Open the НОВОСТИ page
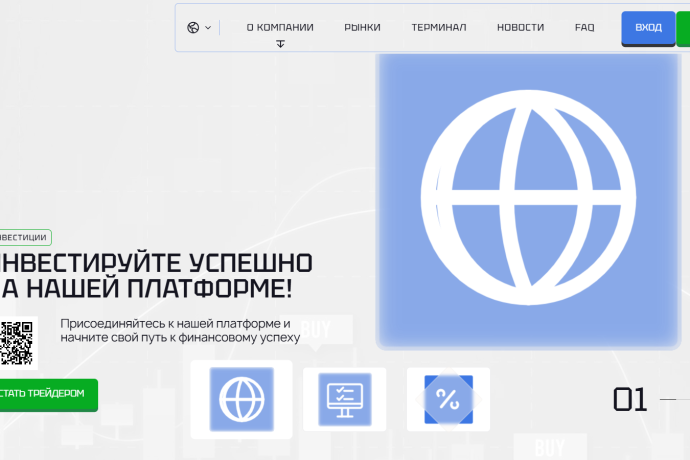 521,27
